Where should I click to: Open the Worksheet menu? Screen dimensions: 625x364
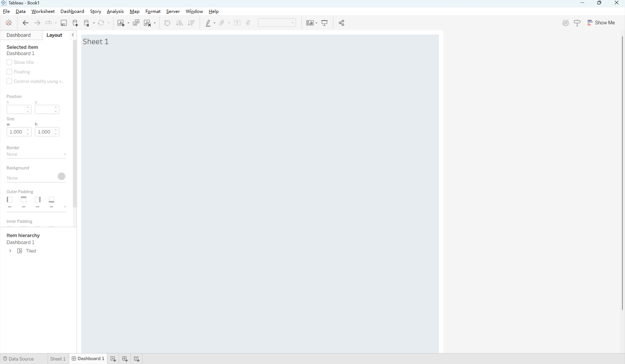43,11
